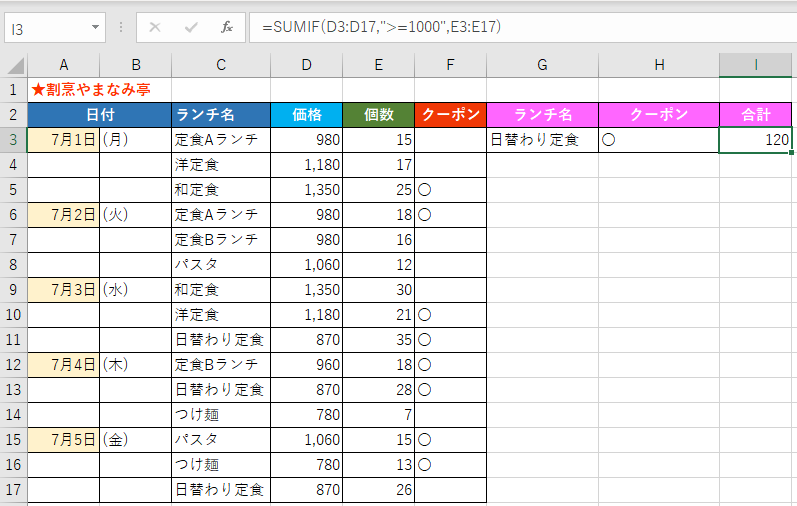Select row 9 header
Screen dimensions: 797x506
point(14,290)
